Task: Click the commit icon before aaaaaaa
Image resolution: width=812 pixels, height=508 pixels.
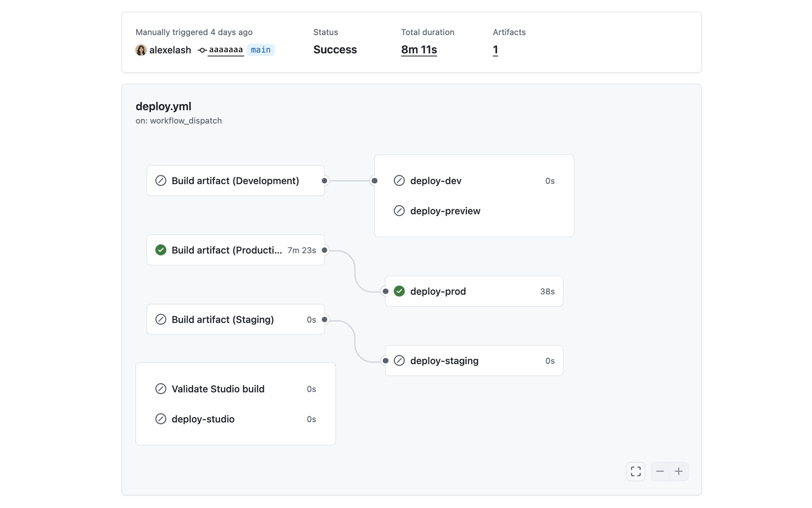Action: (202, 50)
